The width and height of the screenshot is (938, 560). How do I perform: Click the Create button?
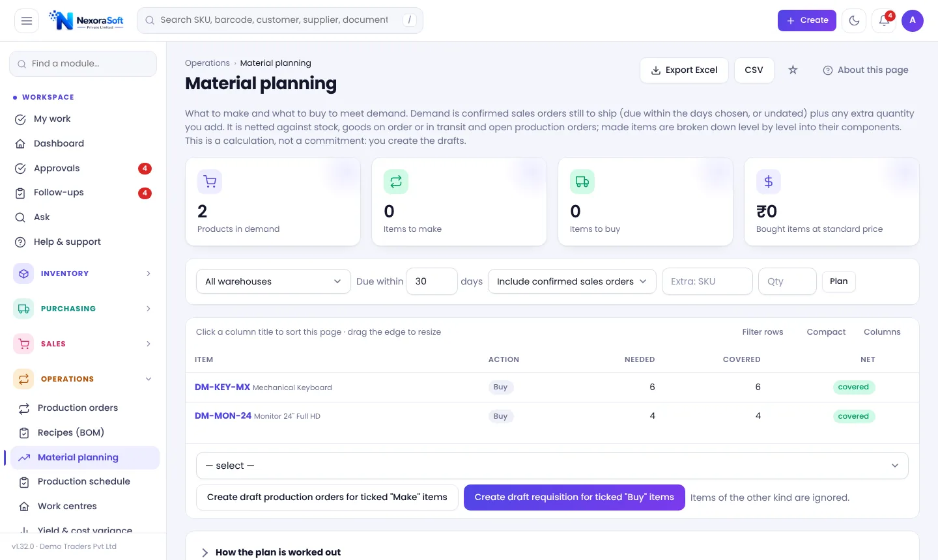click(x=807, y=21)
